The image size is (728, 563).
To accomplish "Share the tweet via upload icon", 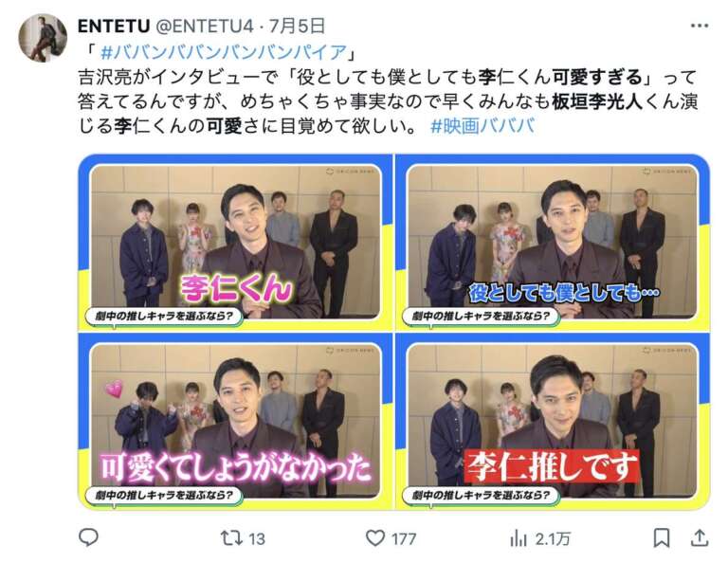I will pos(699,537).
